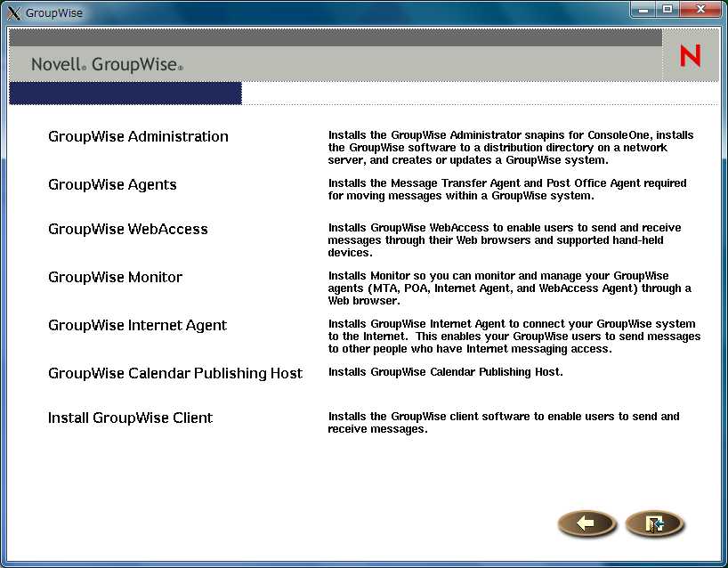The image size is (728, 568).
Task: Minimize the GroupWise window
Action: [x=643, y=10]
